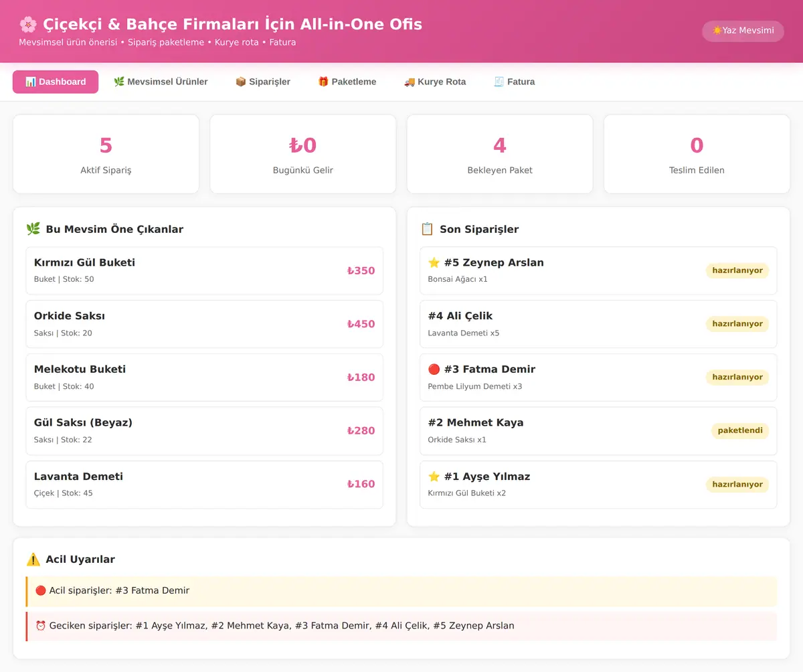The width and height of the screenshot is (803, 672).
Task: Open the Bugünkü Gelir stat card
Action: pyautogui.click(x=303, y=154)
